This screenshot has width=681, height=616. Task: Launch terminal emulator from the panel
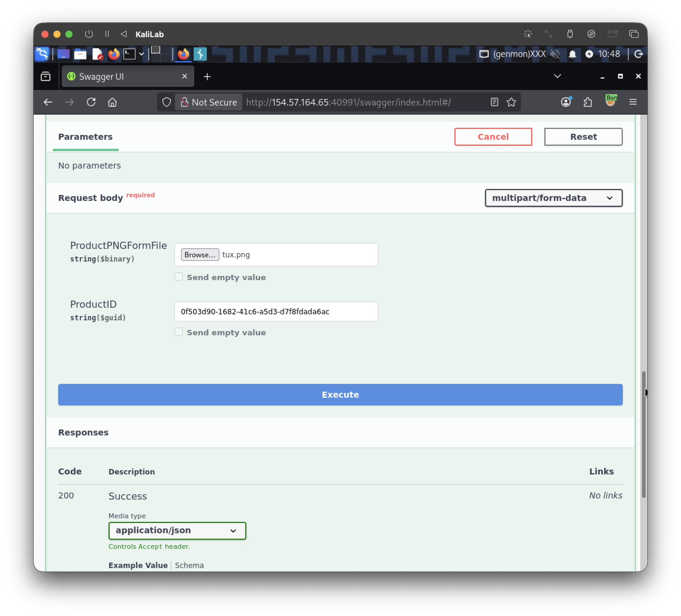pyautogui.click(x=129, y=54)
